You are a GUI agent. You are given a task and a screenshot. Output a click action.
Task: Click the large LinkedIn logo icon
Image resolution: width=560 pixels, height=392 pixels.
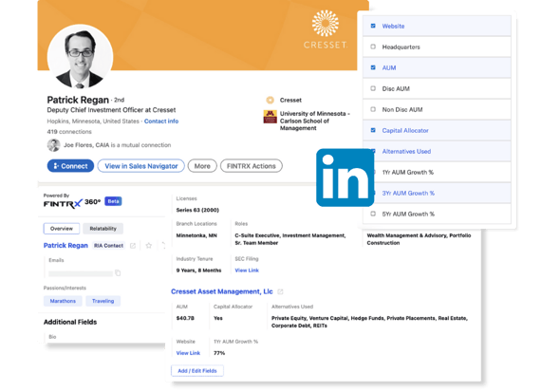point(345,177)
